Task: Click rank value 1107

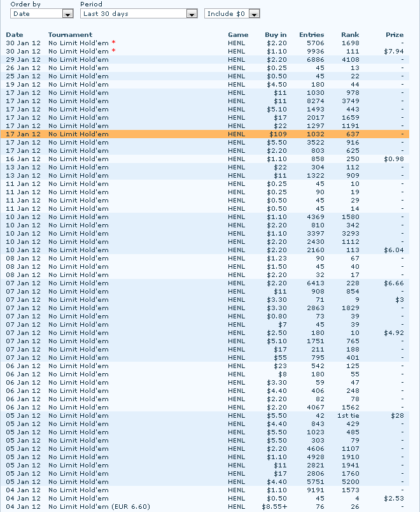Action: pyautogui.click(x=351, y=449)
